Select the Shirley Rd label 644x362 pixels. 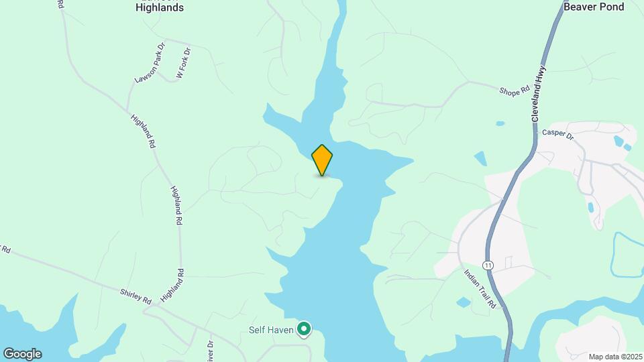[136, 296]
